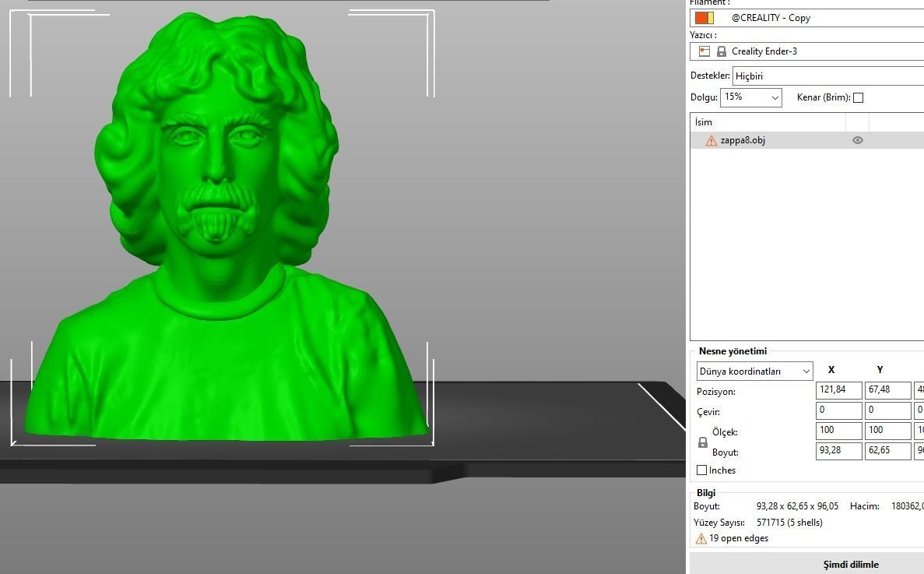Click the İsim column header
This screenshot has width=924, height=574.
768,122
